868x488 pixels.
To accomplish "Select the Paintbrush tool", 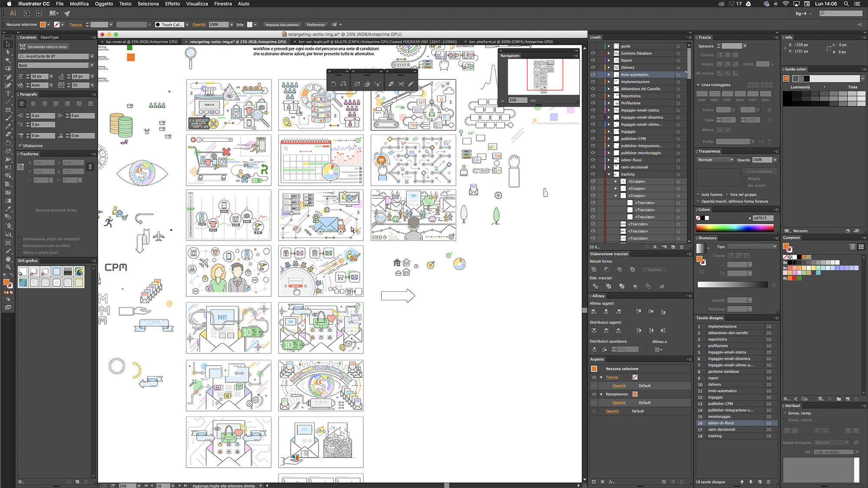I will (x=8, y=118).
